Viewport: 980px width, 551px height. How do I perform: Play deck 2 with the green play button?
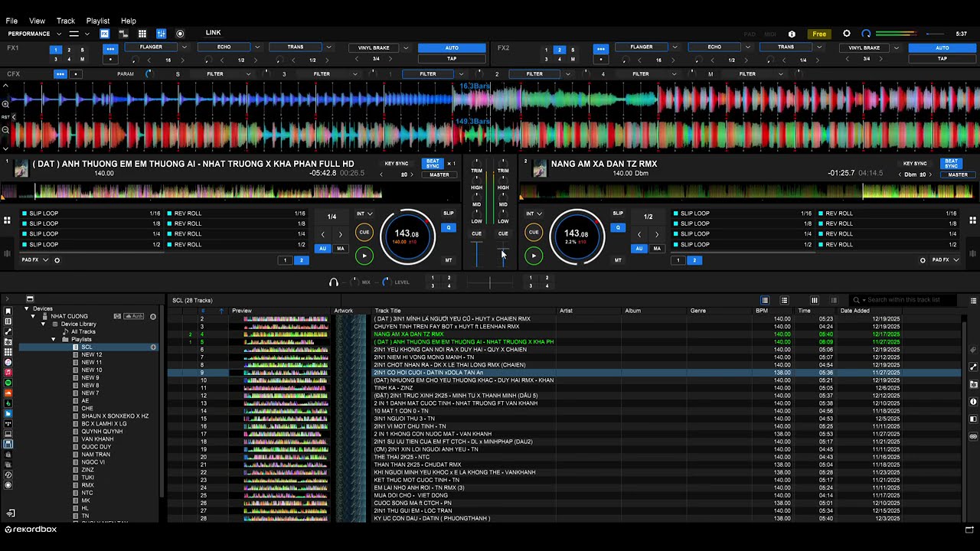click(x=534, y=256)
